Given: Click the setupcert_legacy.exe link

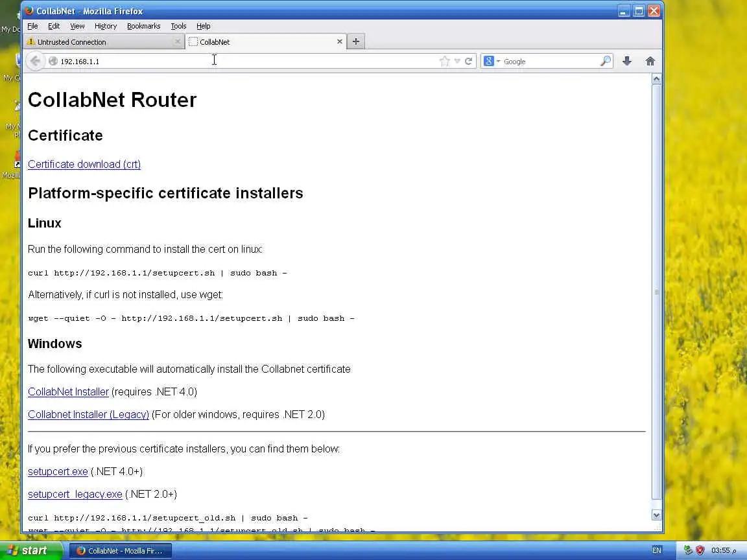Looking at the screenshot, I should pos(75,495).
